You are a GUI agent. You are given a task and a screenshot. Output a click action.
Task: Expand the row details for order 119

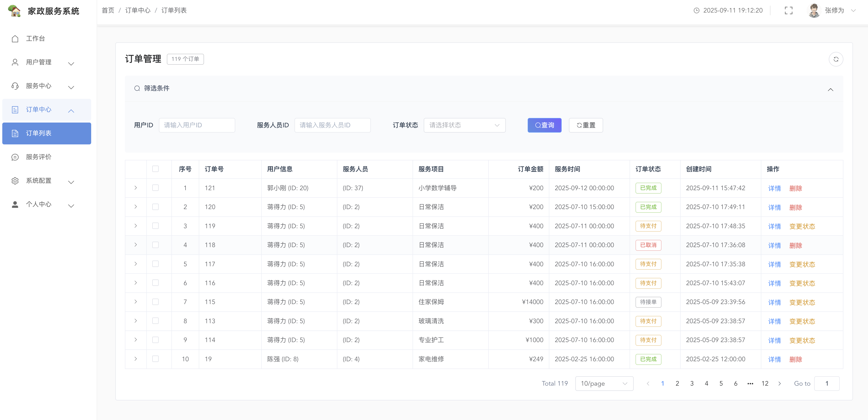(135, 226)
